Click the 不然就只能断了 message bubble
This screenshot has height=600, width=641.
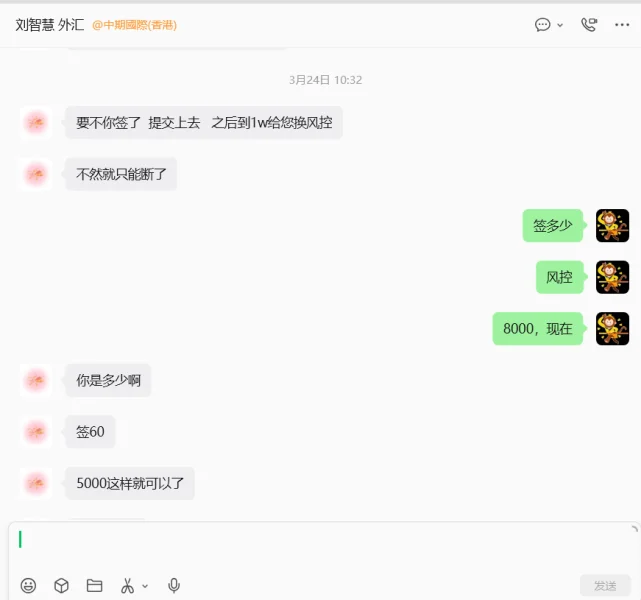pos(121,174)
